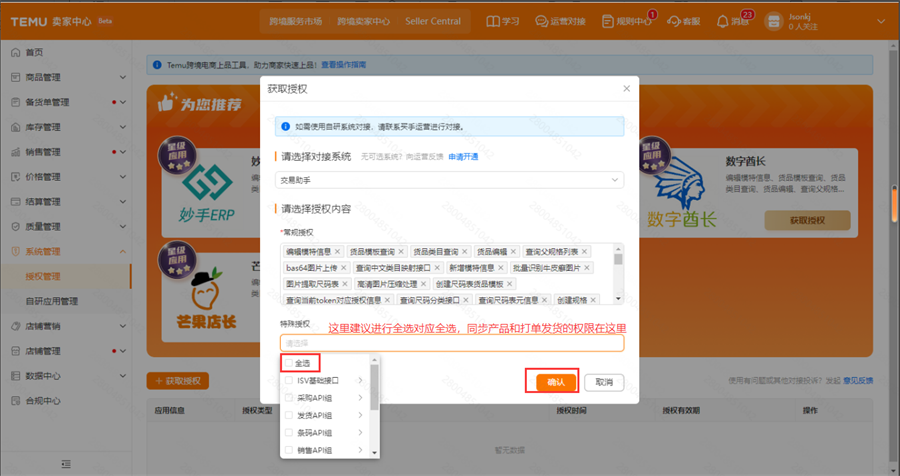Click the 质量管理 shield icon
Screen dimensions: 900x476
coord(15,226)
